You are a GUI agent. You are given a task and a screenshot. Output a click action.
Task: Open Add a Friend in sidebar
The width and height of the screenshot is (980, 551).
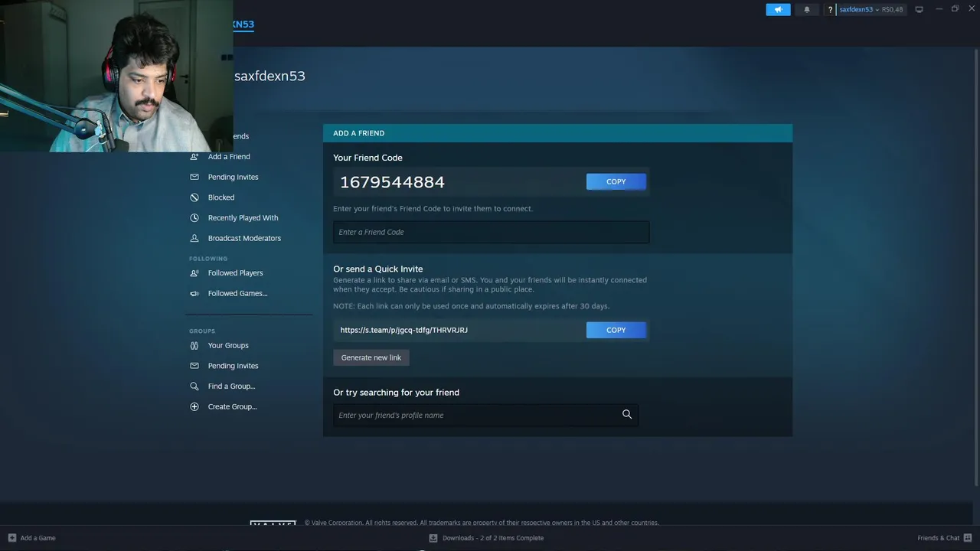click(x=229, y=156)
